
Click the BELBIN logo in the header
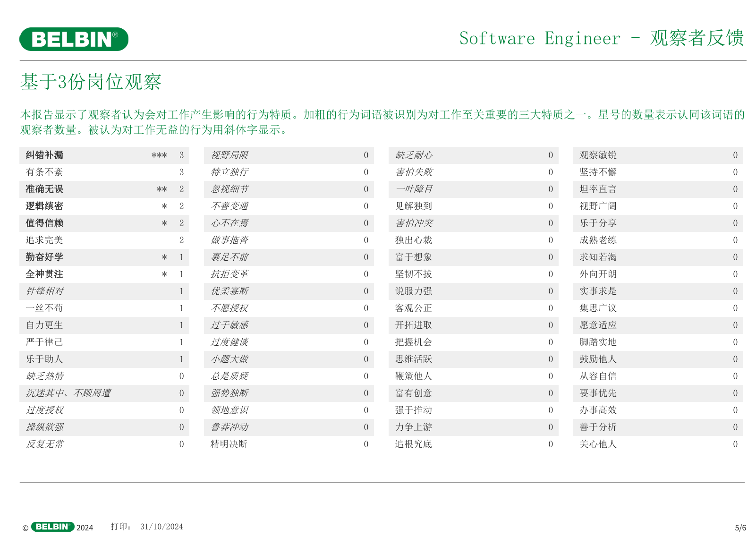(74, 39)
